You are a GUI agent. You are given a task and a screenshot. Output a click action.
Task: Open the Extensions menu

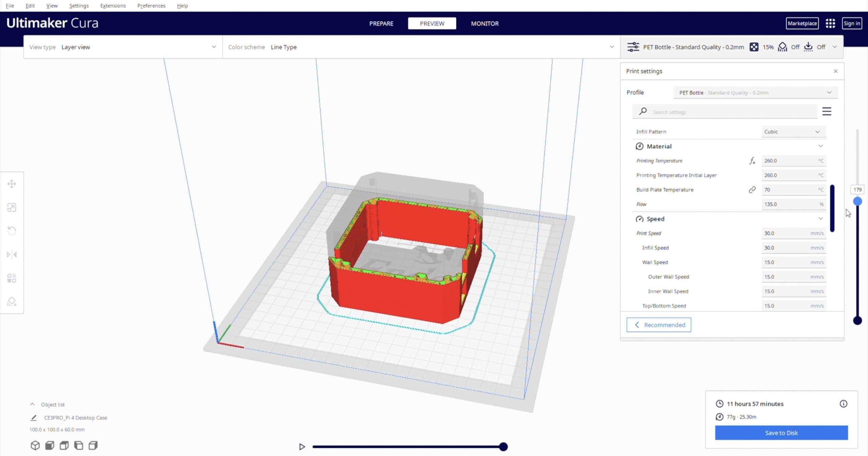pos(113,6)
